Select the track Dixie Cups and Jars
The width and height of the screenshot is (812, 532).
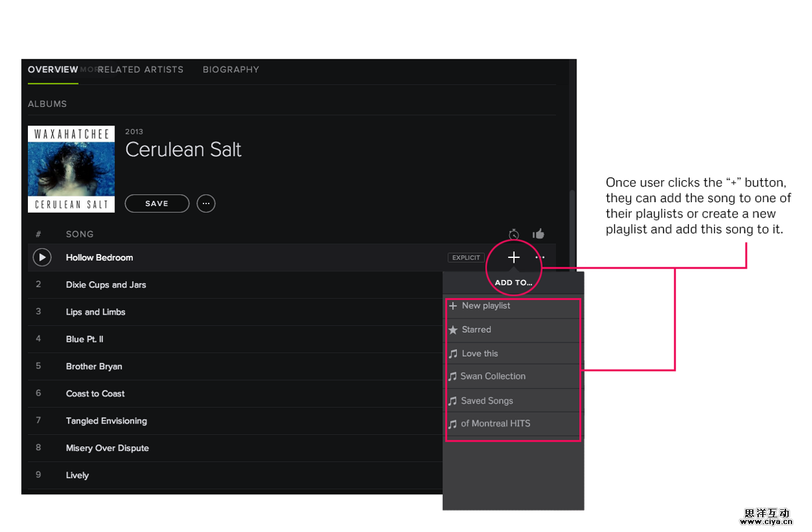(x=106, y=285)
